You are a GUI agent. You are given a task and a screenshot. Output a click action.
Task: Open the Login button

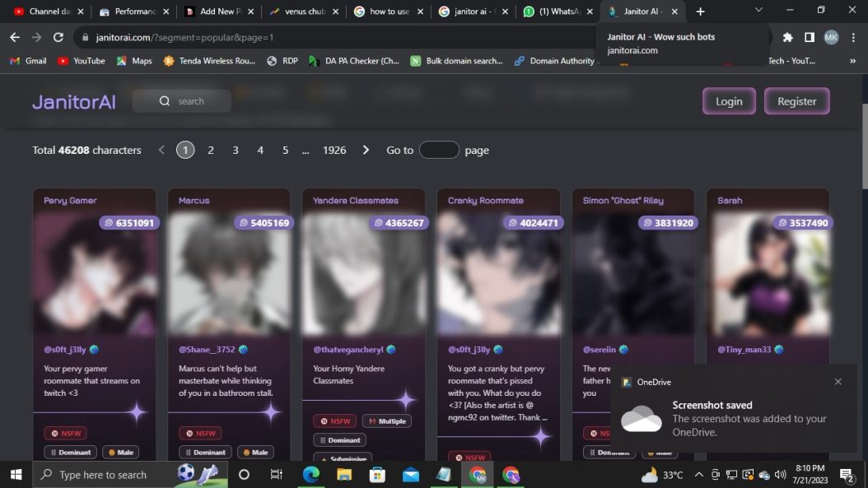coord(729,101)
